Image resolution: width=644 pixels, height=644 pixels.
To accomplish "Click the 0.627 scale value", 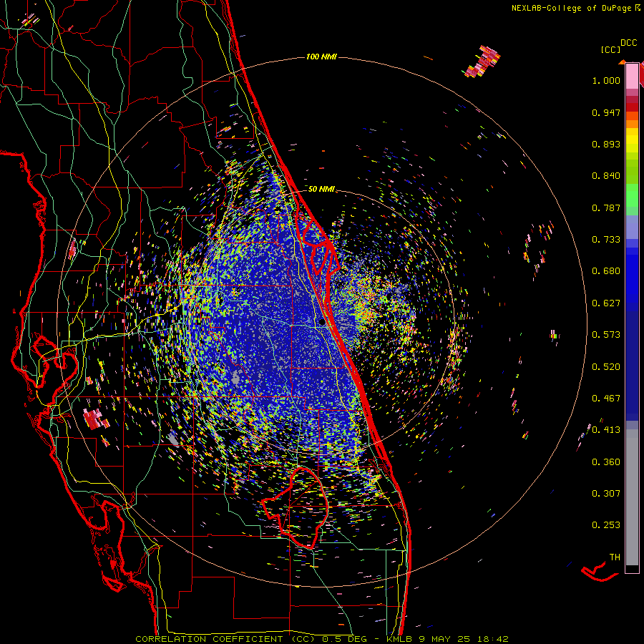I will [x=606, y=303].
